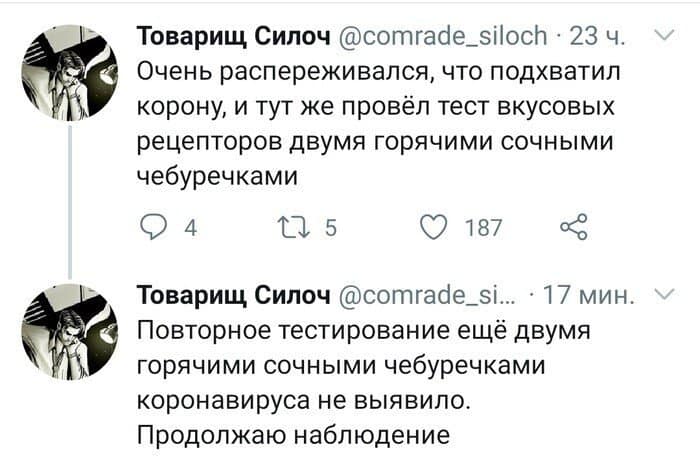The image size is (700, 469).
Task: Open the first tweet about чебуречками
Action: pyautogui.click(x=378, y=124)
